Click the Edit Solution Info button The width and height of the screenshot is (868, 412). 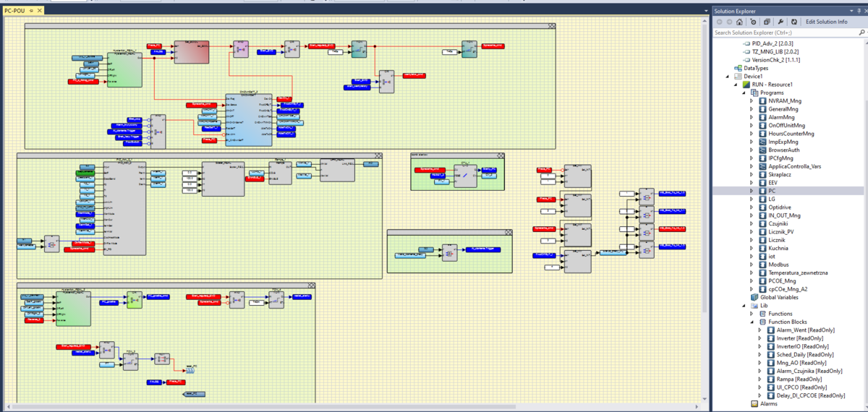(826, 22)
